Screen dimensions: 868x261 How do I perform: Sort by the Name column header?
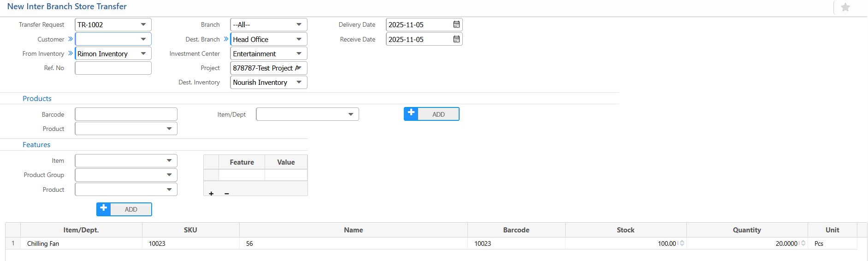point(353,230)
